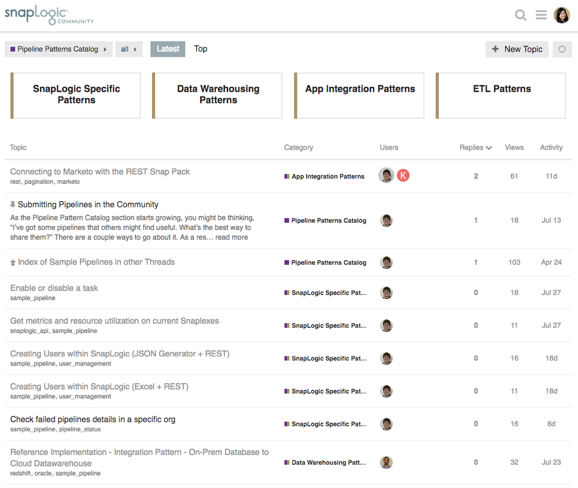Switch to the Top tab
The height and width of the screenshot is (488, 578).
(x=201, y=49)
